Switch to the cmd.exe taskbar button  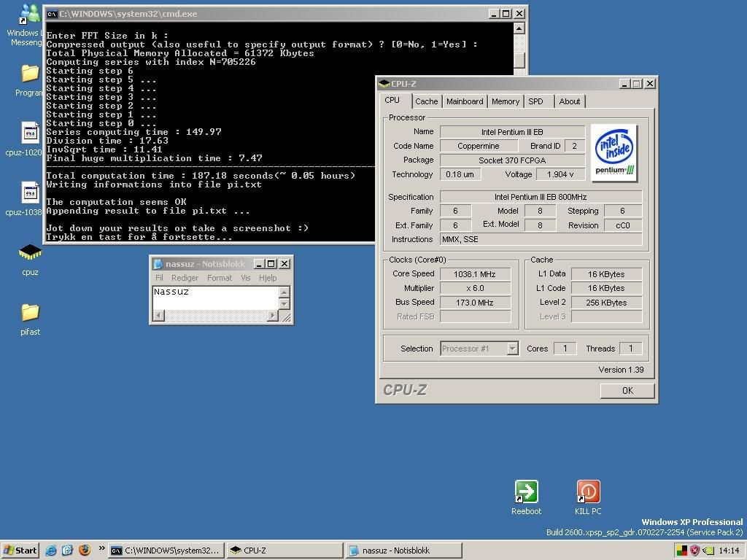point(166,551)
